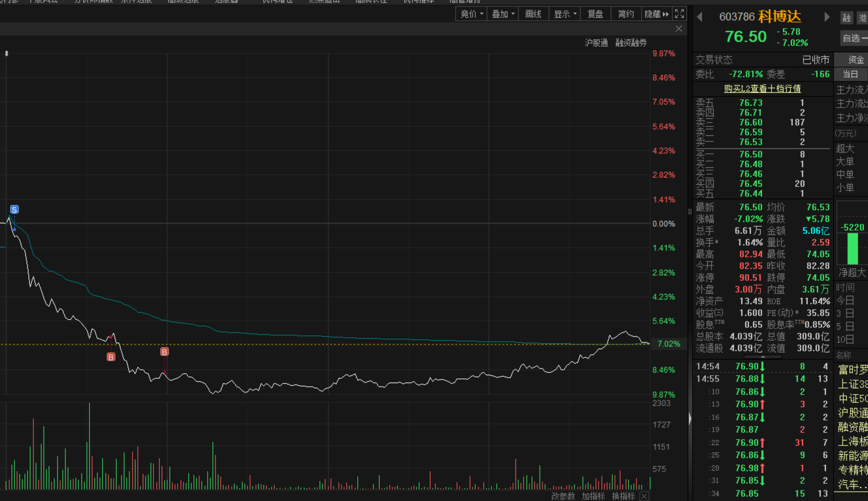Open the 显示 display dropdown
Viewport: 868px width, 501px height.
564,14
